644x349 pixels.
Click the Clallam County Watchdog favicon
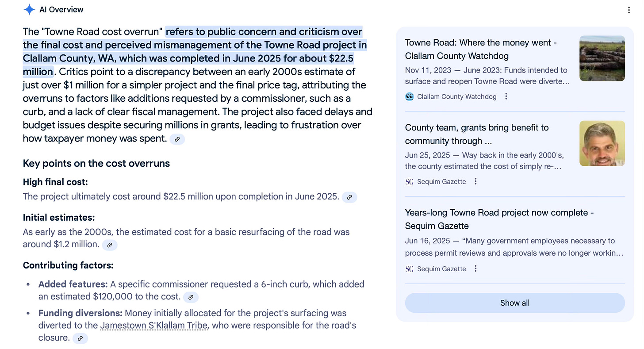pyautogui.click(x=410, y=96)
